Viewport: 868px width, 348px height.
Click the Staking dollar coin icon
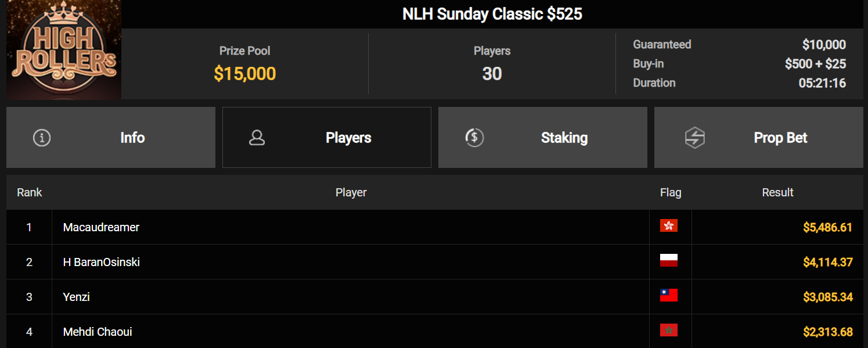tap(474, 138)
